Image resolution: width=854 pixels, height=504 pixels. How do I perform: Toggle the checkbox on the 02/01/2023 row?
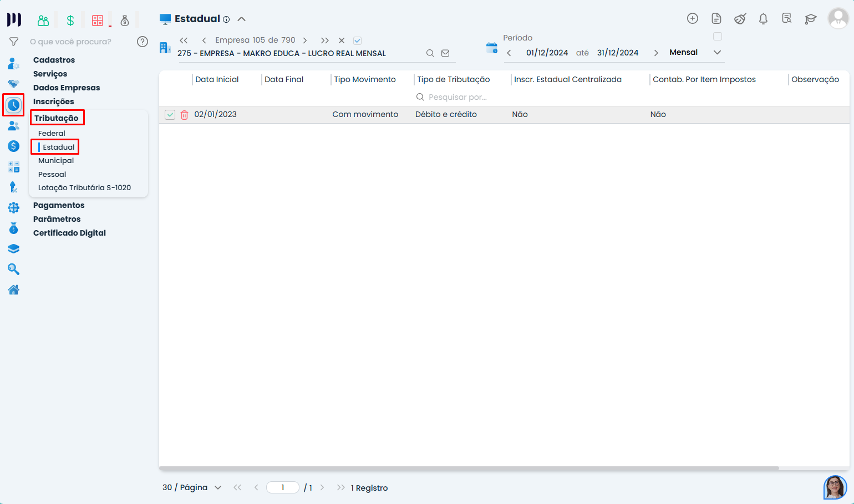click(170, 115)
